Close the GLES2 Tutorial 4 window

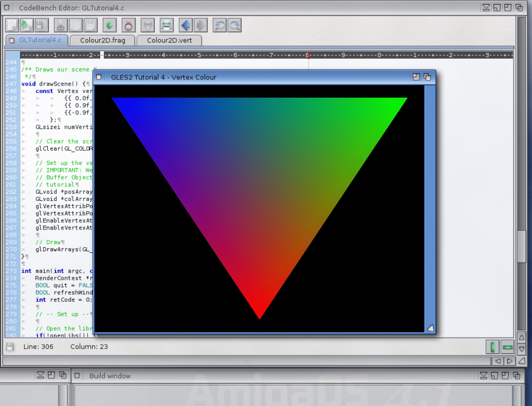pyautogui.click(x=99, y=77)
